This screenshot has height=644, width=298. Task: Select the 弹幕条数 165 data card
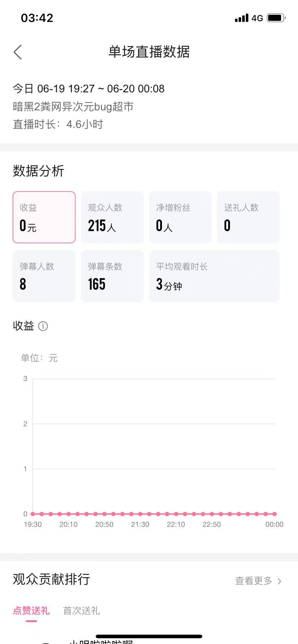(x=112, y=276)
